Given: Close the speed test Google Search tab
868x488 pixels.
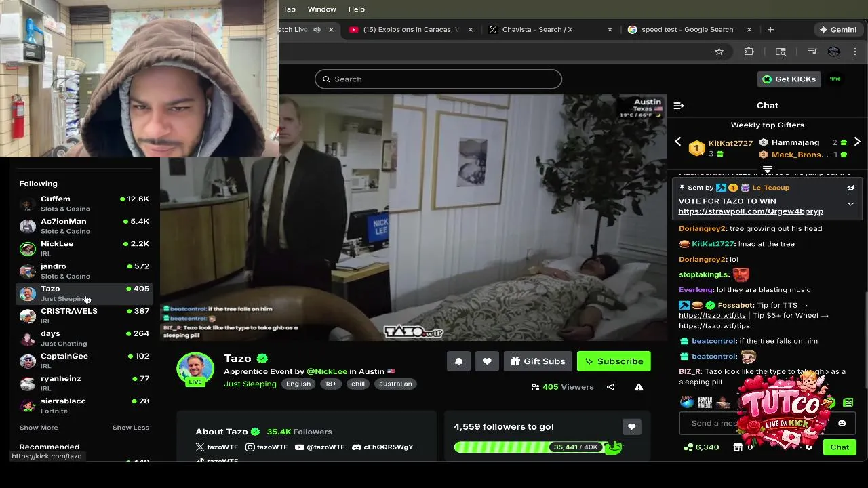Looking at the screenshot, I should point(749,30).
